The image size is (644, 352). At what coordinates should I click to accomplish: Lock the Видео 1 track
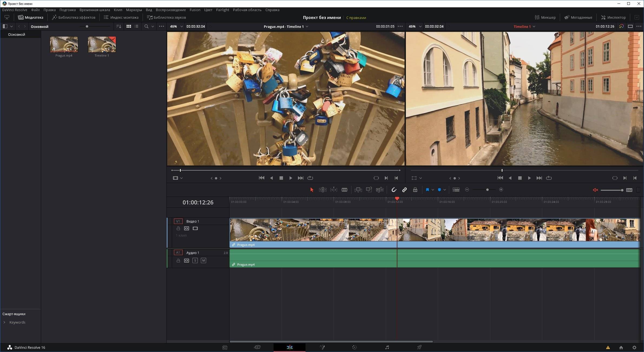click(178, 229)
